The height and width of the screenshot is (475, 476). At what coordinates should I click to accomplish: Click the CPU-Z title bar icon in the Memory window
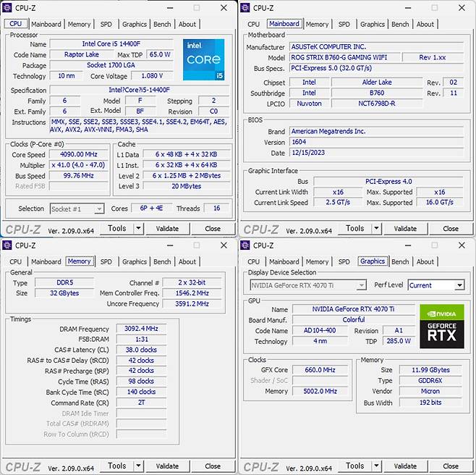(x=7, y=245)
